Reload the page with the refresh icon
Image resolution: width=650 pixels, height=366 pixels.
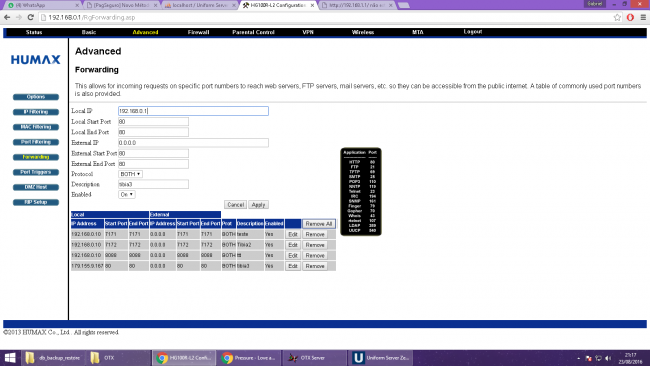tap(30, 17)
